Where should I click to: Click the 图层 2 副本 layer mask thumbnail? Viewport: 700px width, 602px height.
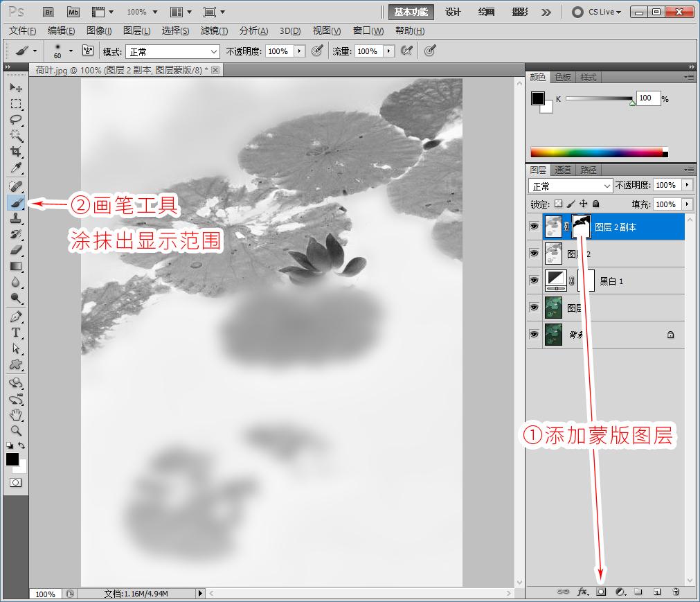[582, 227]
